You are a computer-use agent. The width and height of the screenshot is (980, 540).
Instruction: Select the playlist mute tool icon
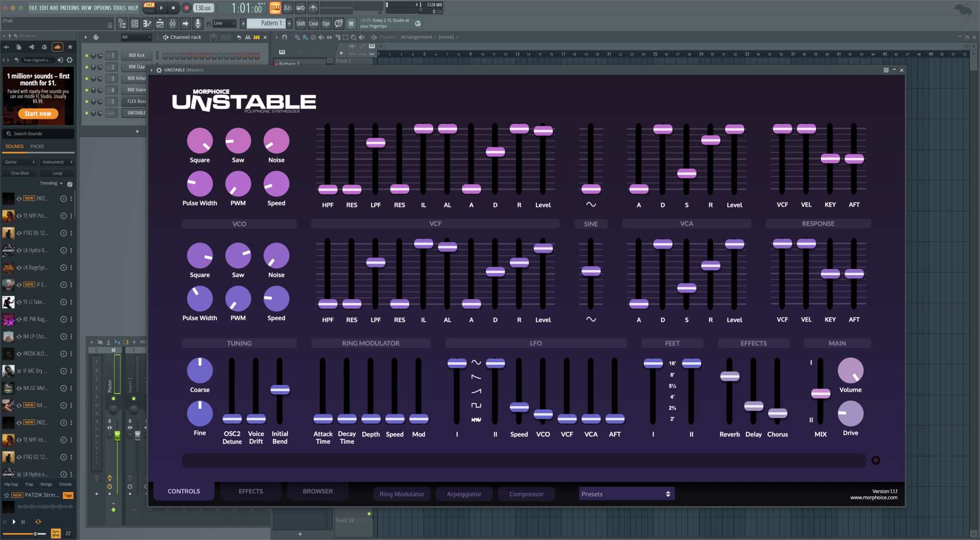pos(321,37)
